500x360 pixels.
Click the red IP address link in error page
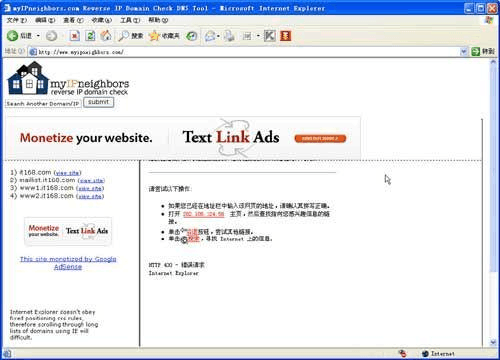coord(204,214)
